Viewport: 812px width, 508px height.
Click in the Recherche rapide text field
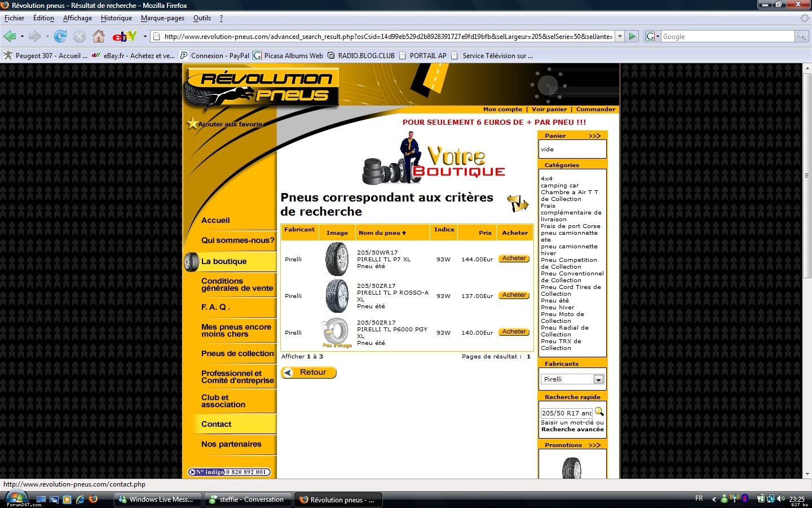pyautogui.click(x=567, y=413)
